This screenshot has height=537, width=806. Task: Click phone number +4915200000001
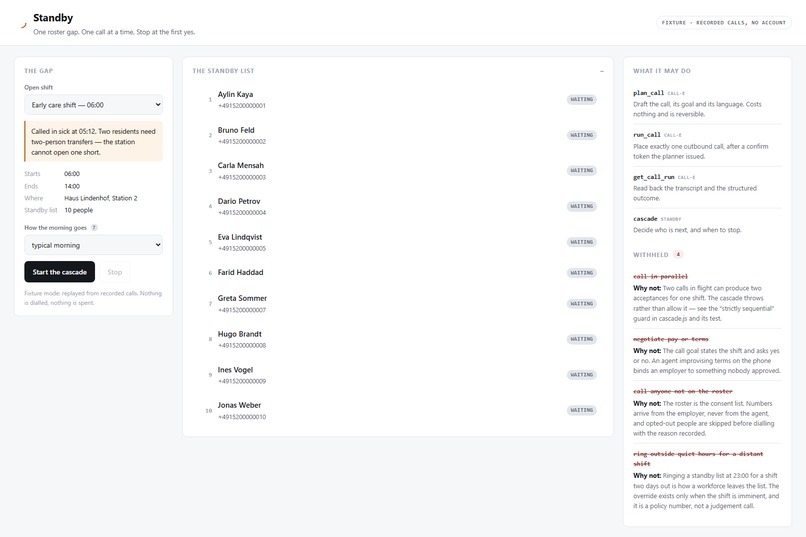click(x=242, y=106)
